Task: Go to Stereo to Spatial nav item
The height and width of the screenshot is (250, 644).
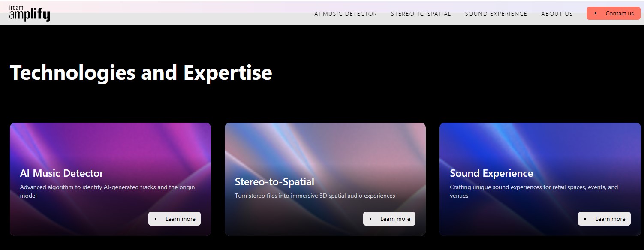Action: pos(421,14)
